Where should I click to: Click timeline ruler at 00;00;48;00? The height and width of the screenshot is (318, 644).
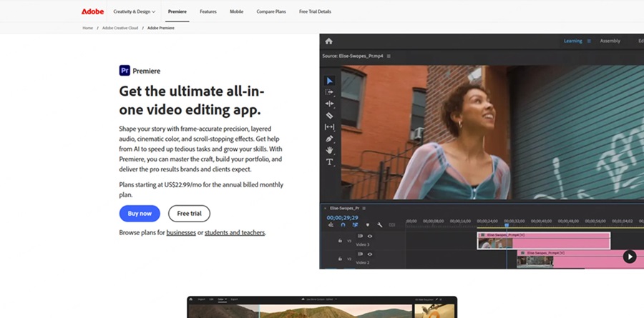click(568, 221)
